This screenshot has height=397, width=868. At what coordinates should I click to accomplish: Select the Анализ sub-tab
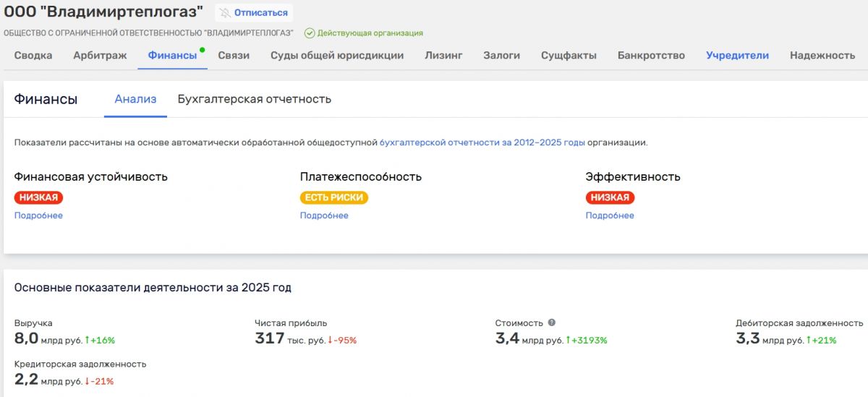(135, 99)
